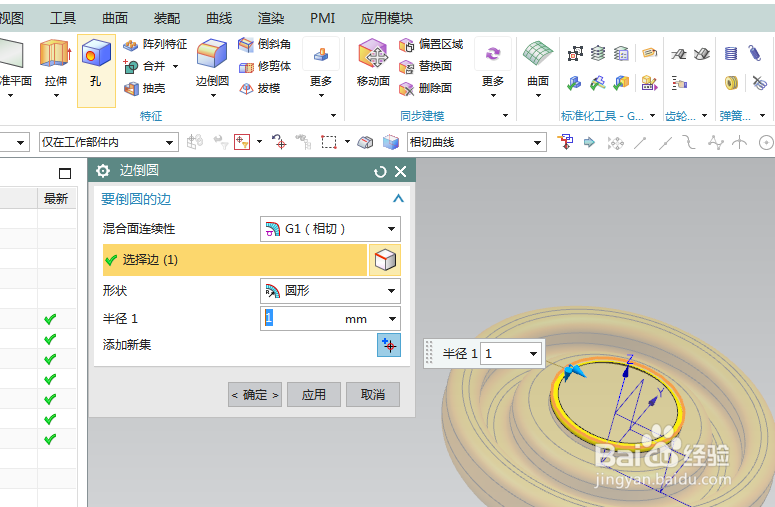Screen dimensions: 775x507
Task: Open the 更多 menu in 同步建模 group
Action: pyautogui.click(x=493, y=67)
